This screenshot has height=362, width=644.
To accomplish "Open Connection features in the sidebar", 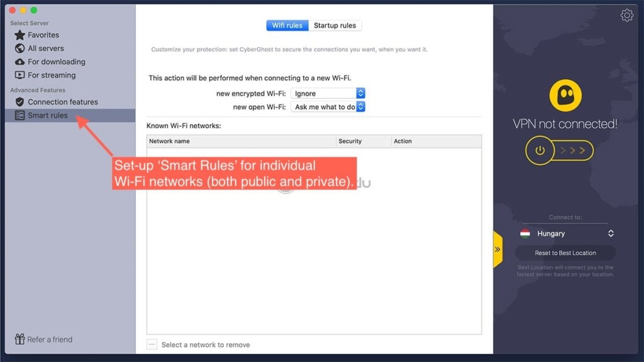I will [70, 102].
